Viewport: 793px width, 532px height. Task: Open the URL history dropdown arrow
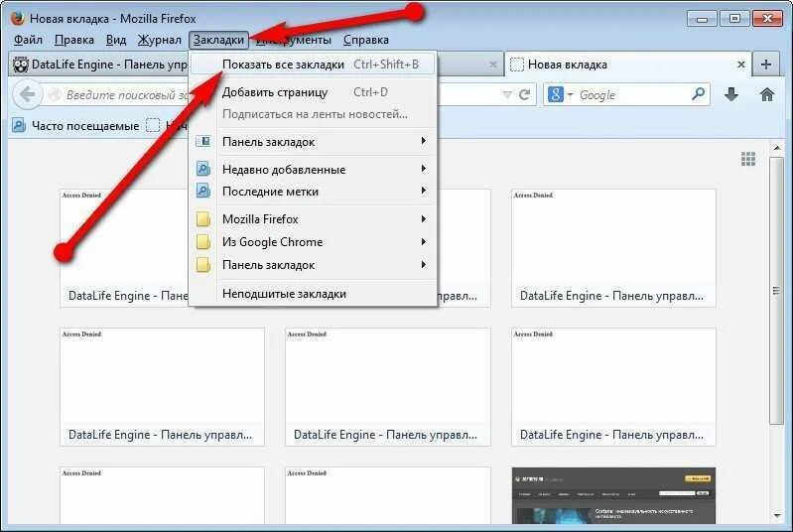coord(507,94)
